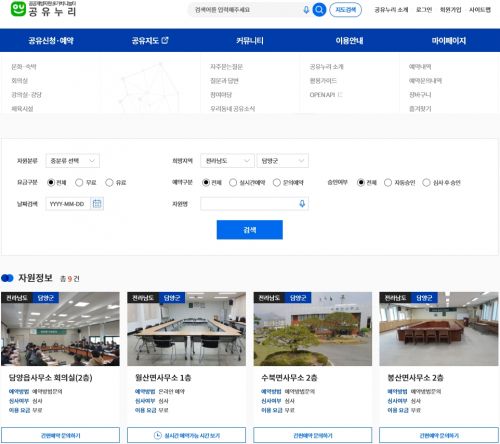Open the 수북면사무소 2층 thumbnail image
500x444 pixels.
(313, 329)
